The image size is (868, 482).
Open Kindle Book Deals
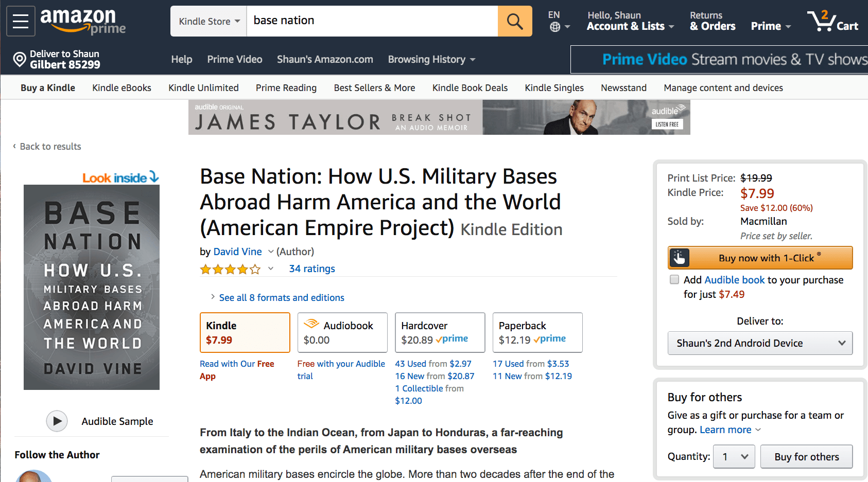[x=470, y=88]
